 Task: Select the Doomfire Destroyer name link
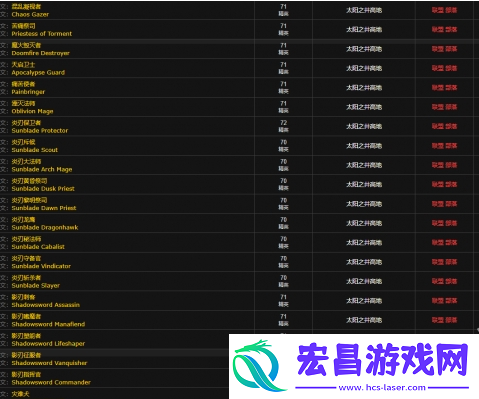pos(41,53)
